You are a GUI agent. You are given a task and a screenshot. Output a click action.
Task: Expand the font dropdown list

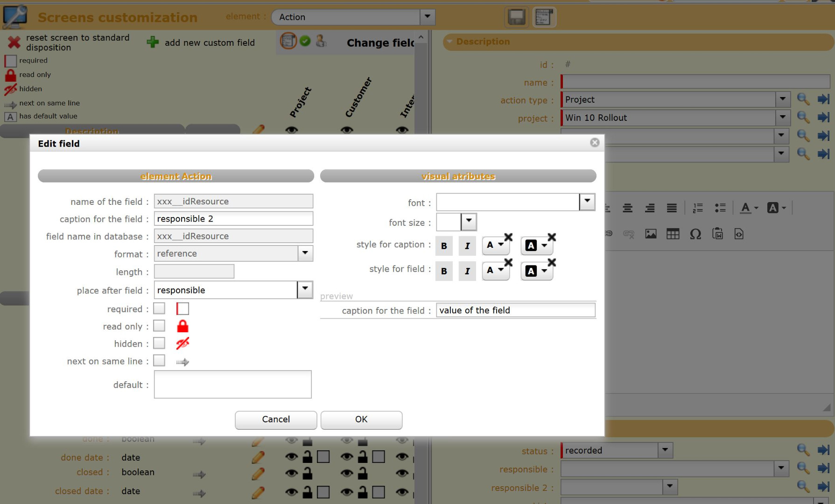[587, 202]
